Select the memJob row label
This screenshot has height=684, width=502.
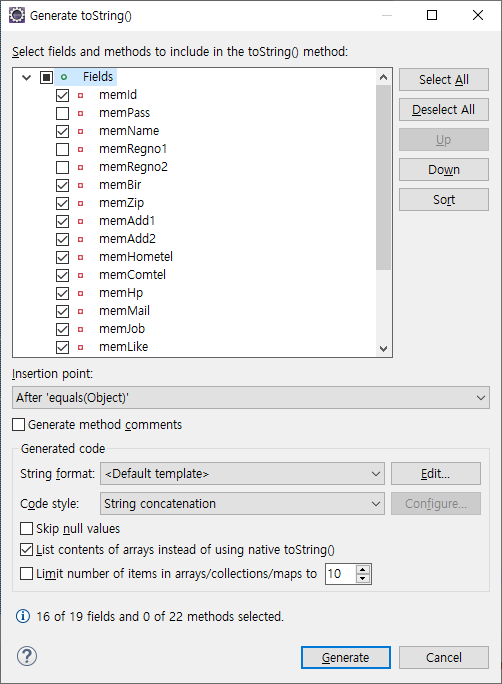click(122, 329)
